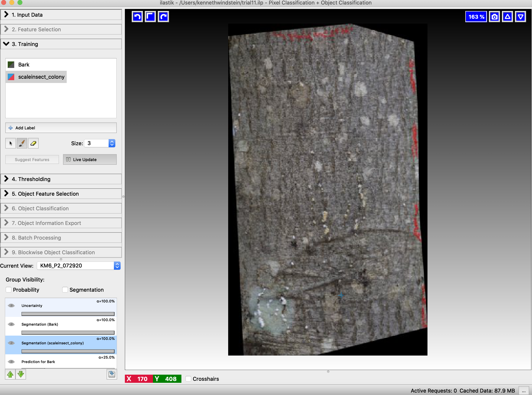Rotate image view counter-clockwise

coord(137,17)
